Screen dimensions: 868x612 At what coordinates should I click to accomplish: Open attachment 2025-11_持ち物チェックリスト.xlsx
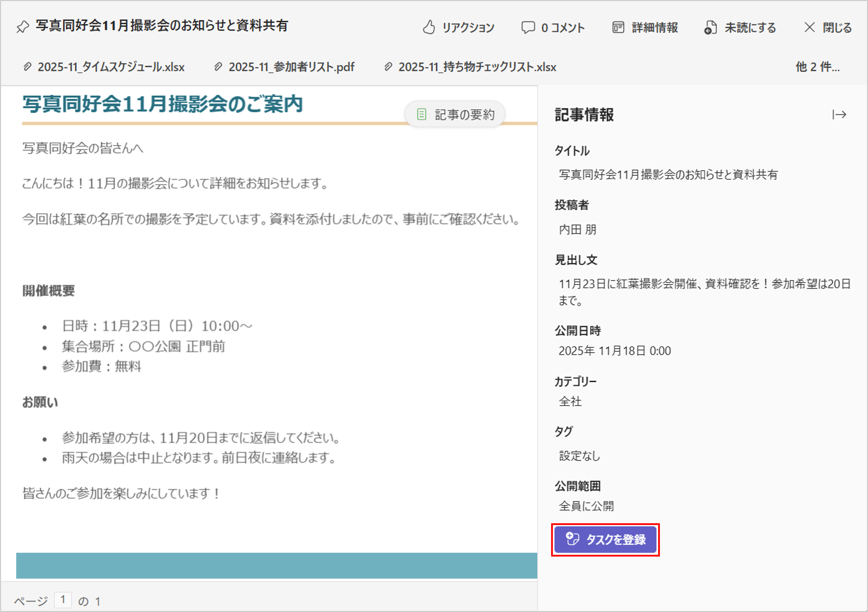point(477,67)
